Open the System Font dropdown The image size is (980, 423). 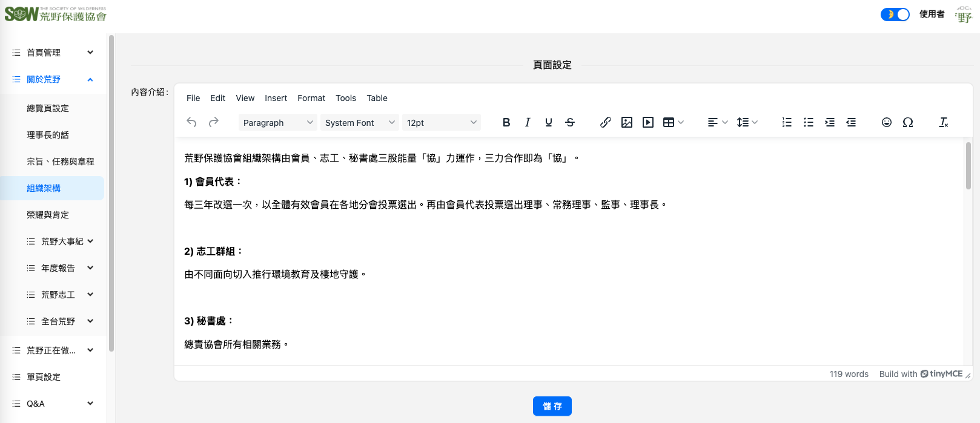coord(359,123)
